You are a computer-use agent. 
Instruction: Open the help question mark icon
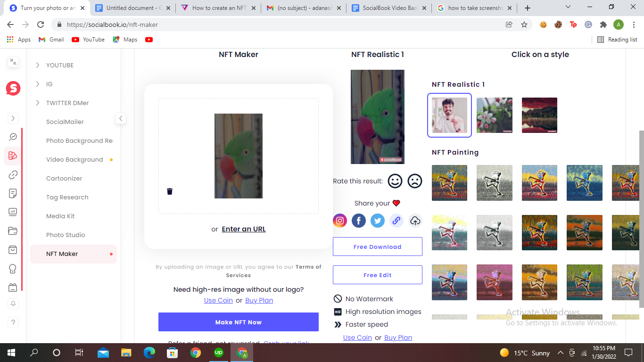tap(13, 322)
